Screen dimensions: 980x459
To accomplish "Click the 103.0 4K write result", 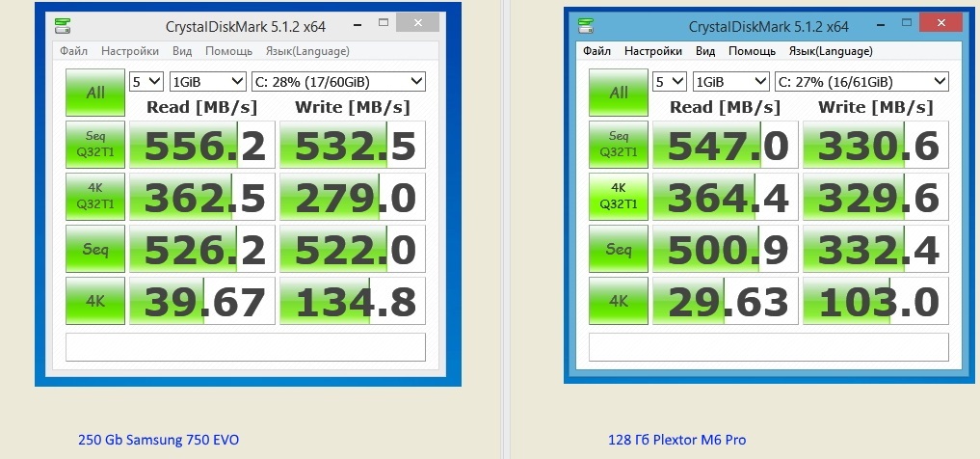I will pyautogui.click(x=876, y=301).
